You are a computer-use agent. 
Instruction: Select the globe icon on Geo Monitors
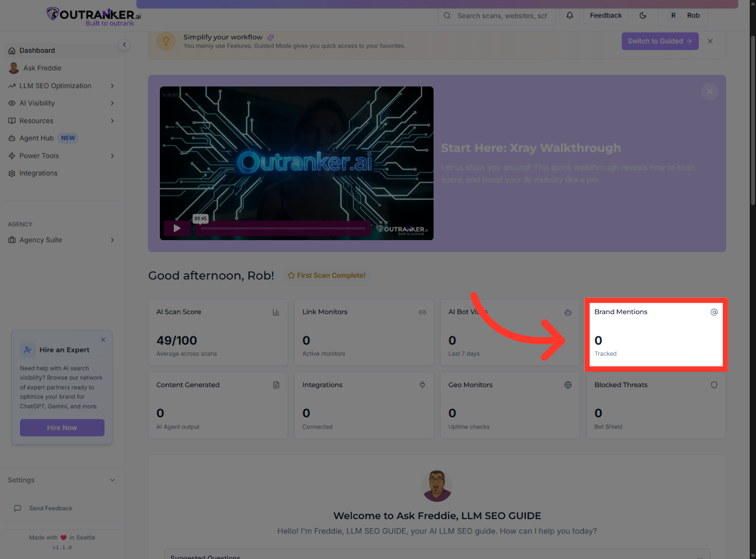click(x=568, y=385)
